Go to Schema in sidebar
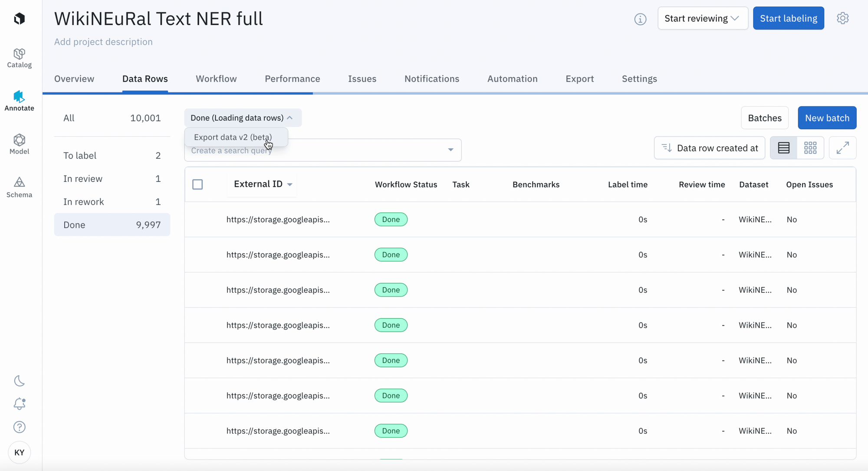868x471 pixels. coord(19,187)
